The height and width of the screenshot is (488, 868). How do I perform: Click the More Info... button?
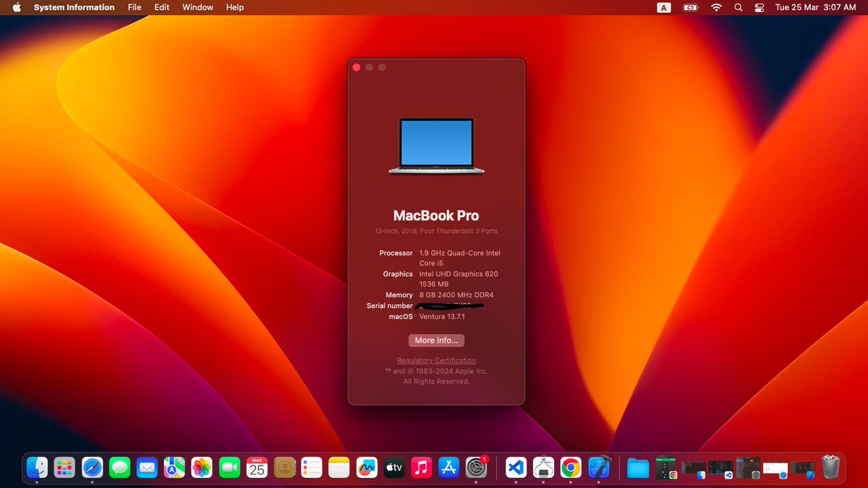(436, 341)
